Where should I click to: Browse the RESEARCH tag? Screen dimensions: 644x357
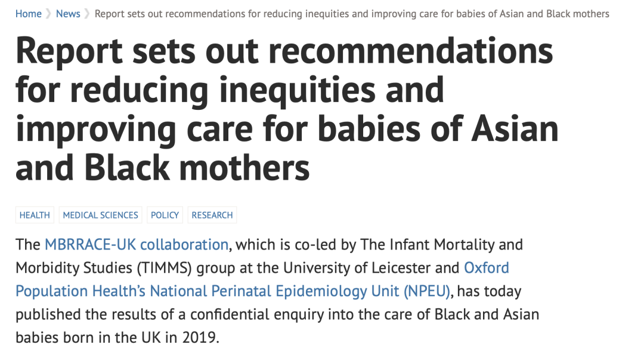click(212, 215)
